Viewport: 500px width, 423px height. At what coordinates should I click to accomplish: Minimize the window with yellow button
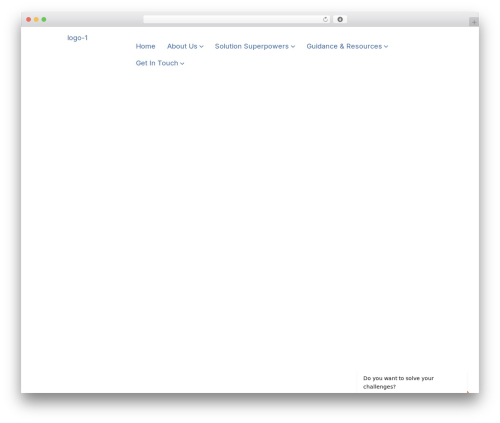click(x=36, y=19)
